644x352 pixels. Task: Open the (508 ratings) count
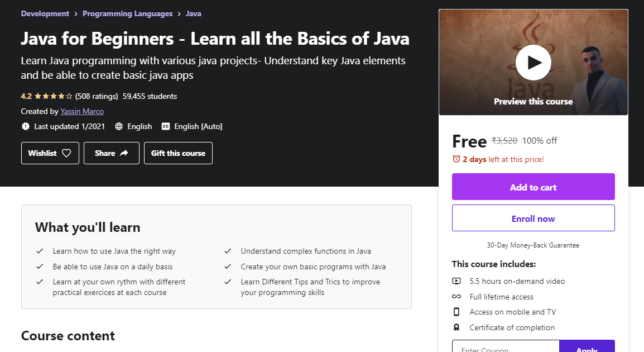pos(97,96)
